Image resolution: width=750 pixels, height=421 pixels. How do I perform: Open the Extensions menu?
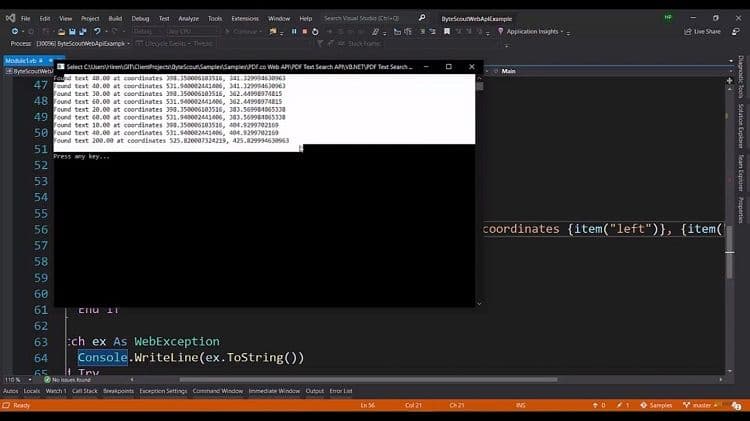click(x=244, y=18)
